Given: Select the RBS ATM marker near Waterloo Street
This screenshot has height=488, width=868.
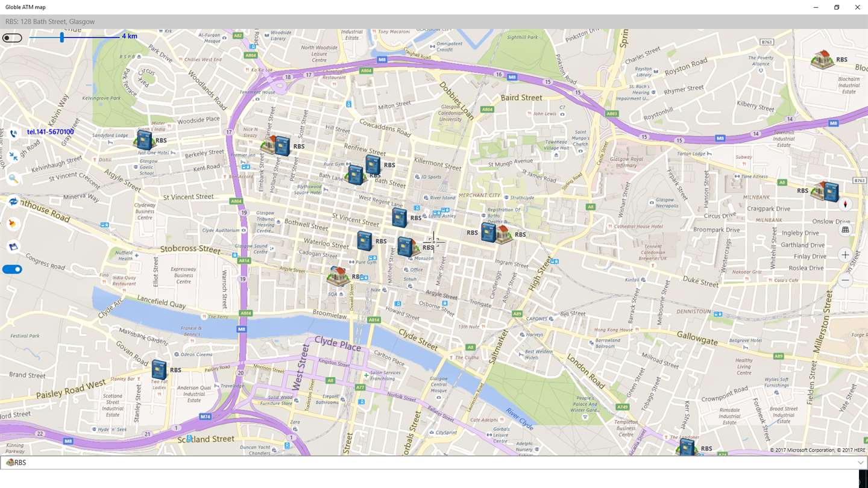Looking at the screenshot, I should (x=364, y=241).
